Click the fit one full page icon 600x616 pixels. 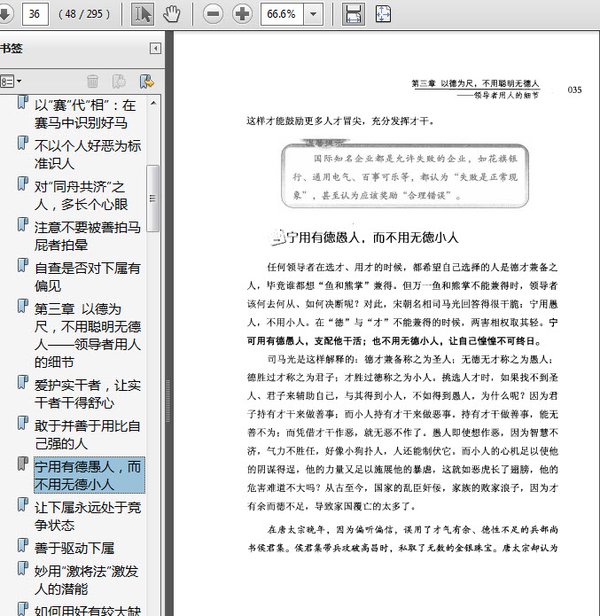[383, 14]
